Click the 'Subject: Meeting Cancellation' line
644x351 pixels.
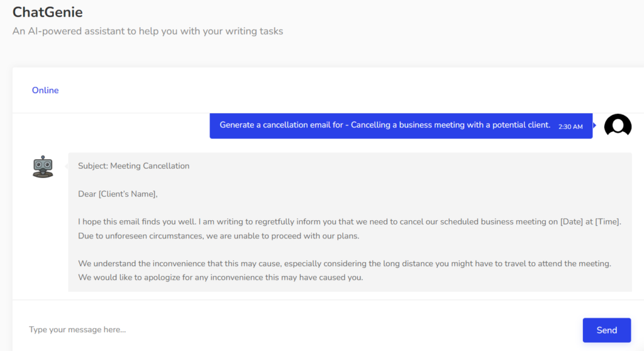[133, 166]
